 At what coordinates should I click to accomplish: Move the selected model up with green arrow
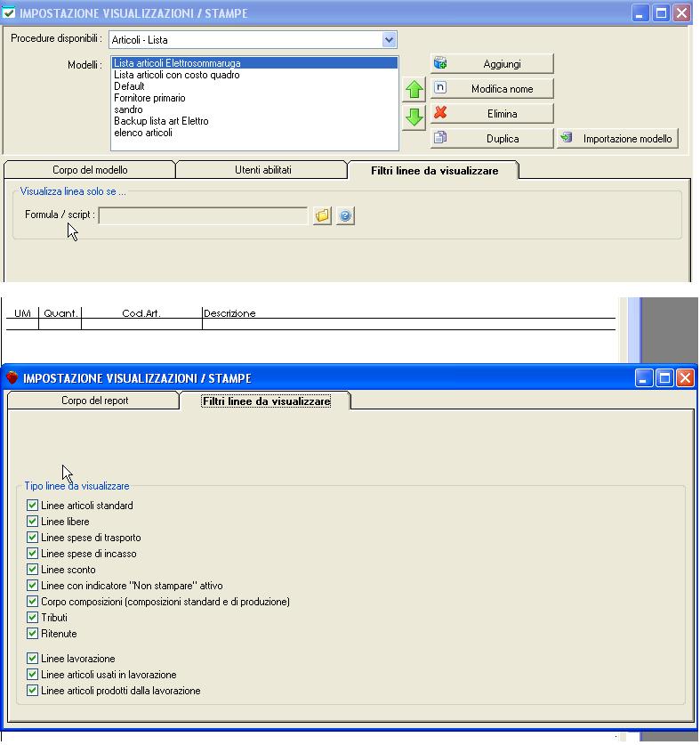414,89
